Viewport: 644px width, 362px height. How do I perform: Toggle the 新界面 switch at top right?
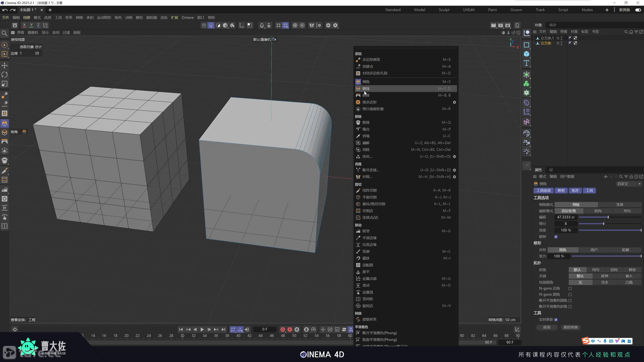(638, 10)
